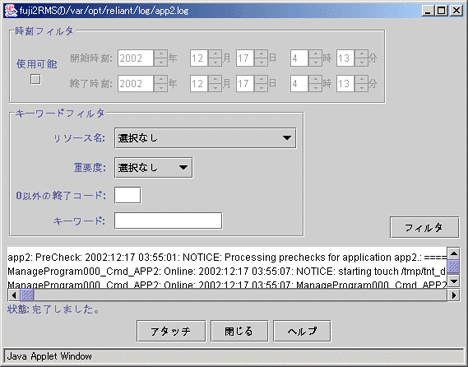The width and height of the screenshot is (468, 367).
Task: Click log scroll up arrow
Action: [454, 253]
